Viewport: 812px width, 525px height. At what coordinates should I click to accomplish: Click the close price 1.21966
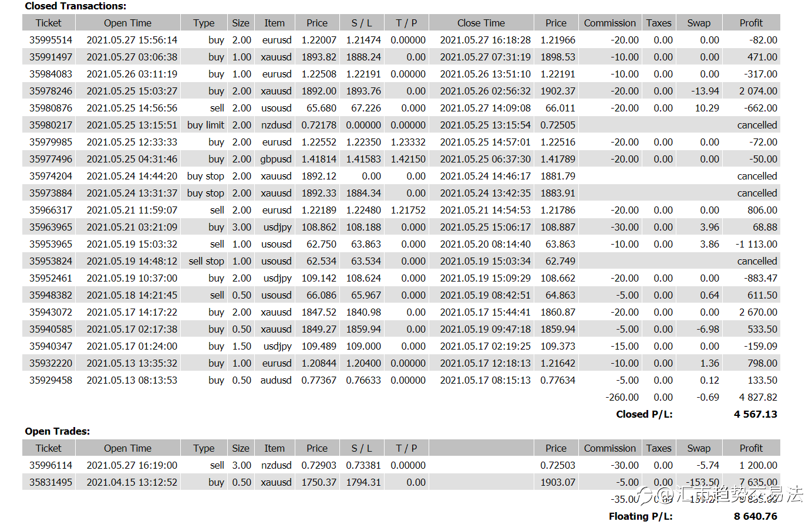(x=558, y=40)
